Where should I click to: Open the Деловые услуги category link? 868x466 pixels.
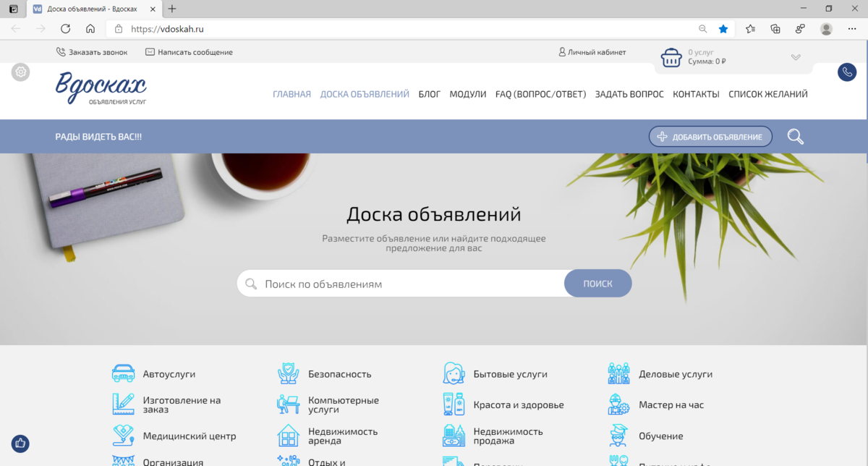click(x=676, y=374)
